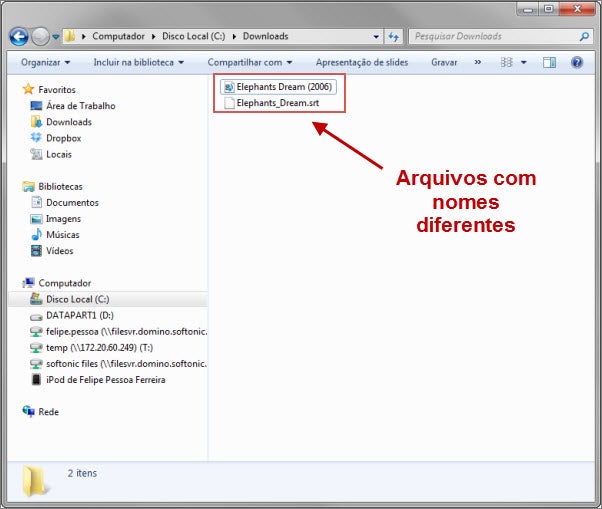Expand the Incluir na biblioteca menu

[138, 62]
